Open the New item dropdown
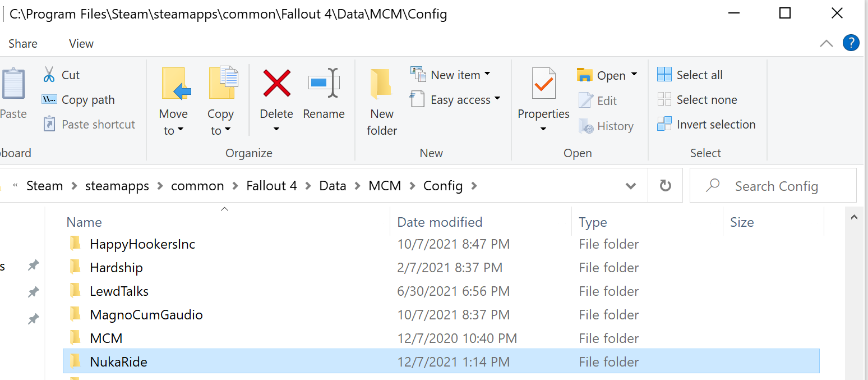The height and width of the screenshot is (380, 868). pyautogui.click(x=450, y=75)
